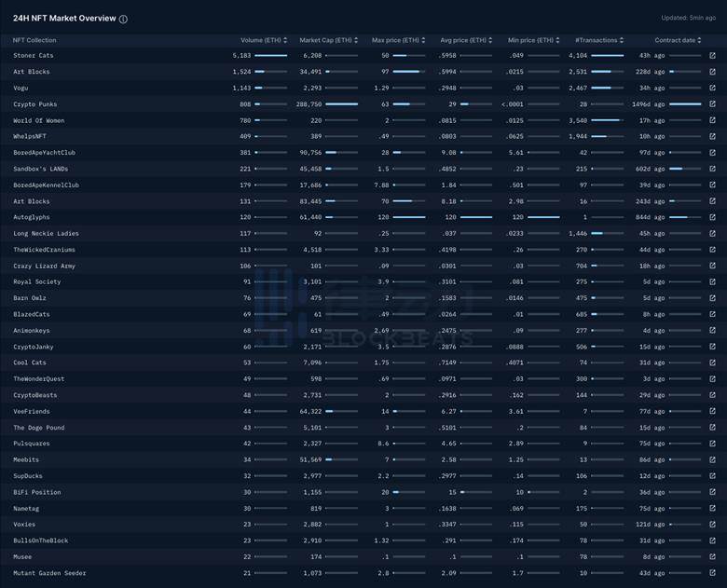The width and height of the screenshot is (727, 588).
Task: Sort by Volume (ETH) column
Action: click(x=264, y=40)
